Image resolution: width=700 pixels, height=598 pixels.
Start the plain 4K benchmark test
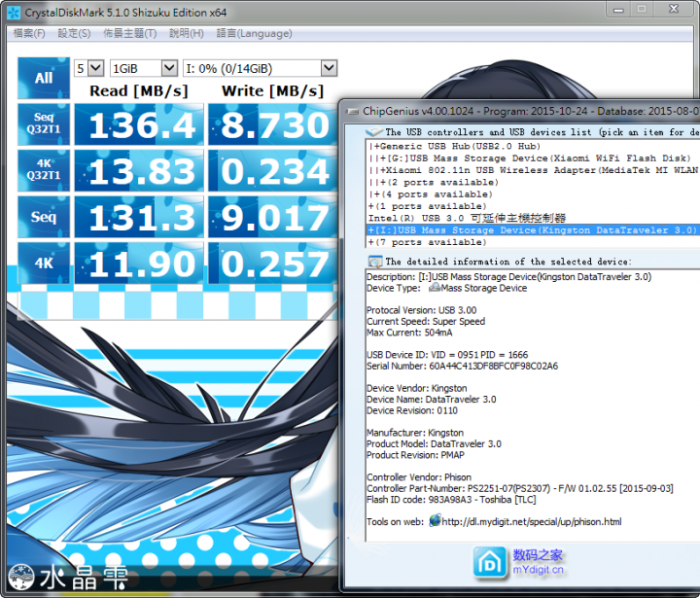pos(44,264)
